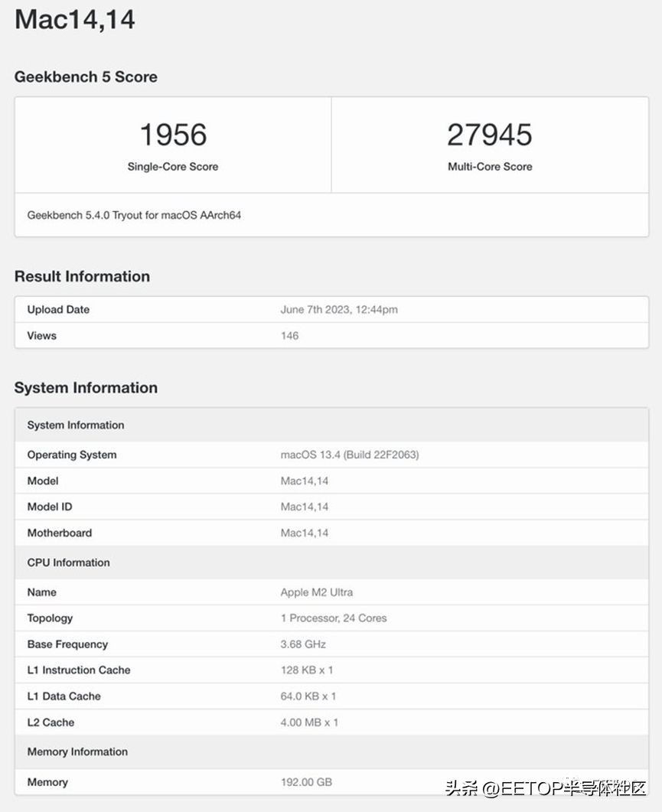The width and height of the screenshot is (662, 812).
Task: Select the 192.00 GB memory value
Action: 306,782
